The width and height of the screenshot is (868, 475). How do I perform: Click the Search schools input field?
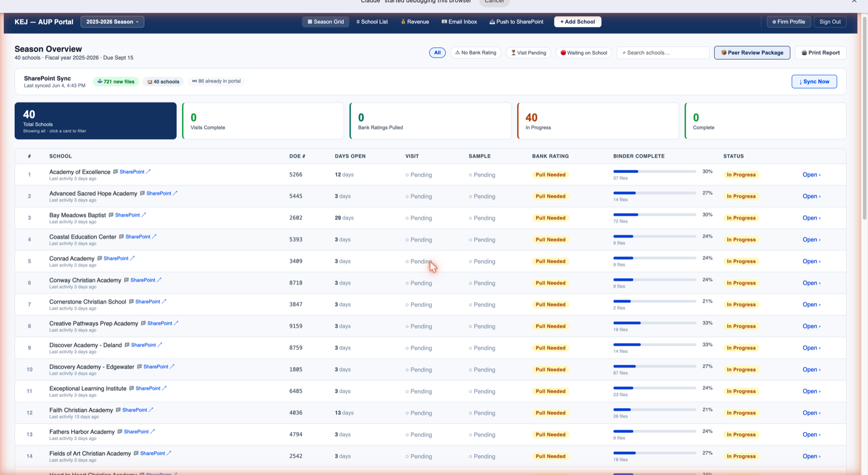pyautogui.click(x=663, y=53)
